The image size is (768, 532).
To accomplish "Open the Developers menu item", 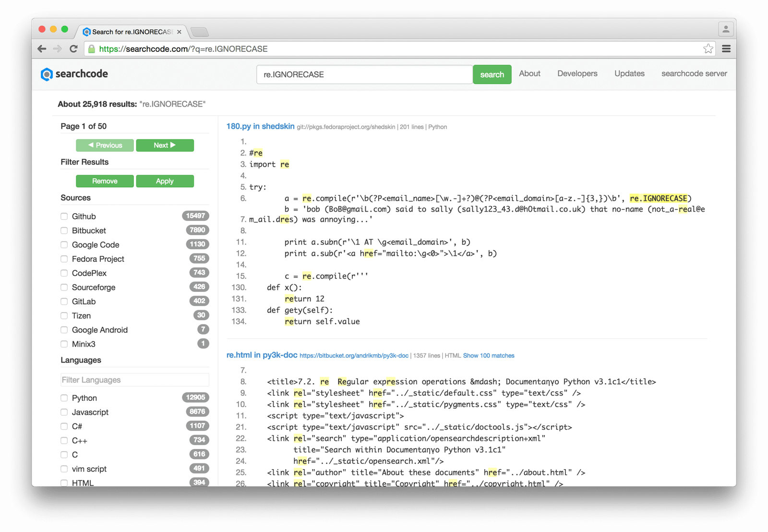I will [x=577, y=73].
